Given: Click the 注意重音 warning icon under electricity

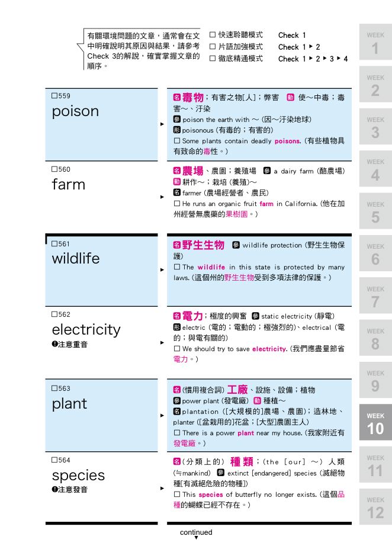Looking at the screenshot, I should pyautogui.click(x=54, y=344).
